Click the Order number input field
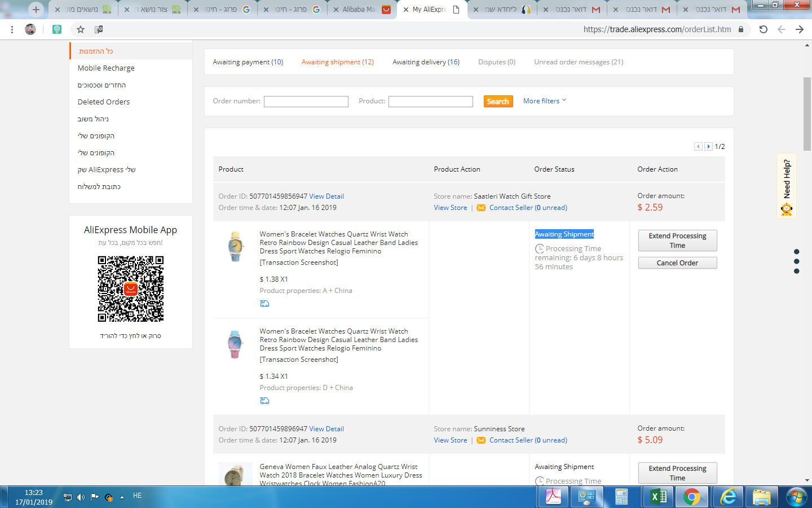 pos(306,102)
